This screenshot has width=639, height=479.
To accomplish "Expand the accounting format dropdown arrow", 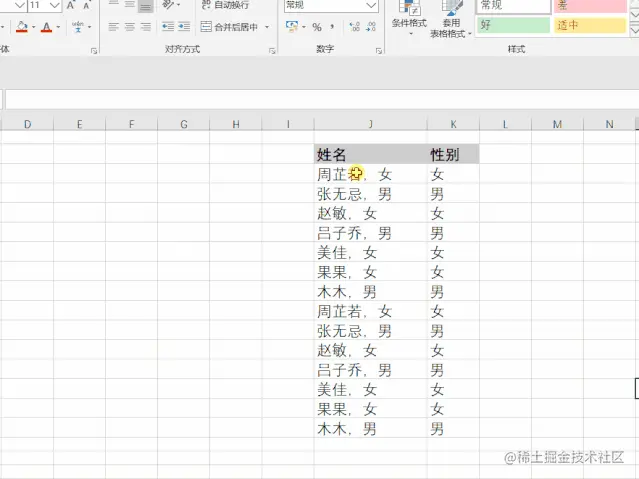I will (x=304, y=27).
